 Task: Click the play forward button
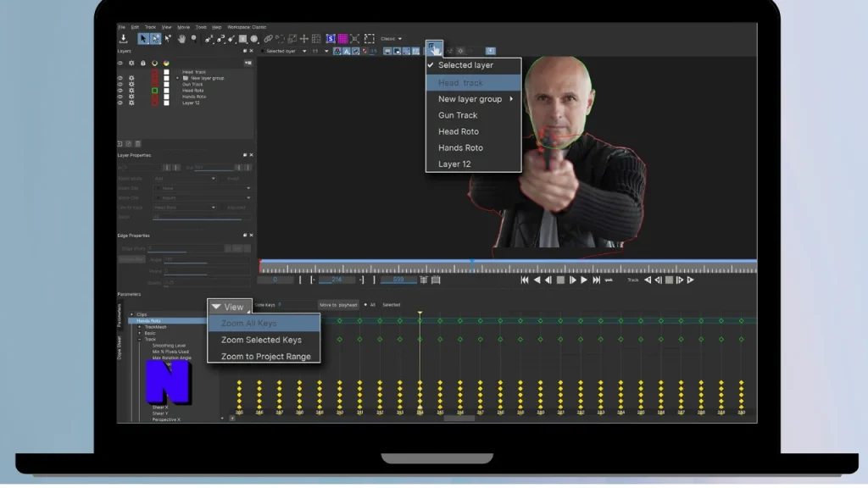point(584,280)
